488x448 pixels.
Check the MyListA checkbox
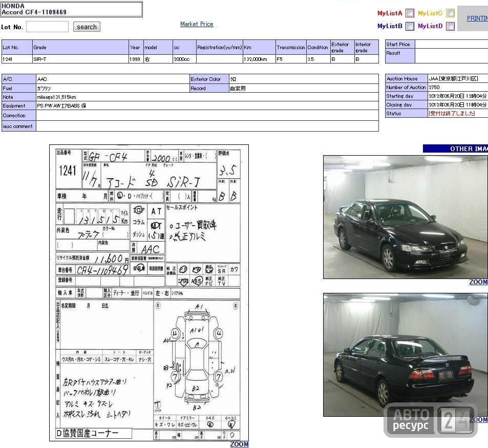[410, 13]
